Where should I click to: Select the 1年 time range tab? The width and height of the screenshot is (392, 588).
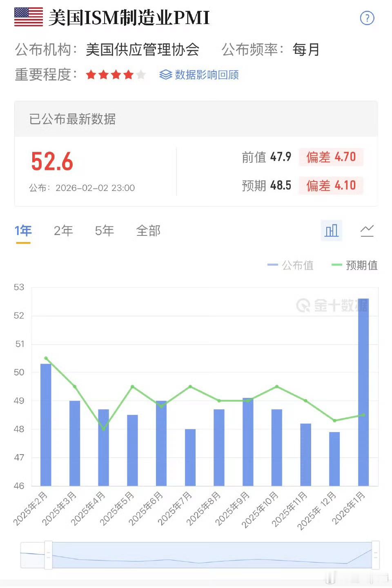click(23, 231)
